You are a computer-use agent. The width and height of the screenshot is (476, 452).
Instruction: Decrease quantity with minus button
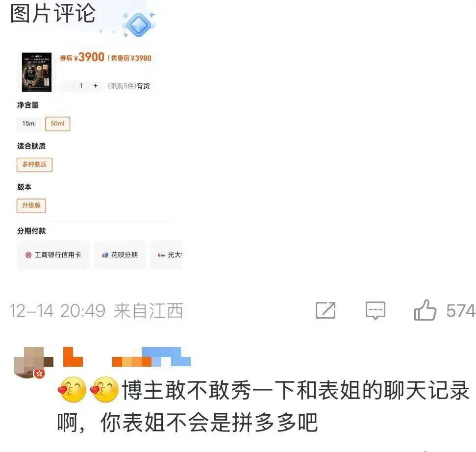[x=67, y=86]
